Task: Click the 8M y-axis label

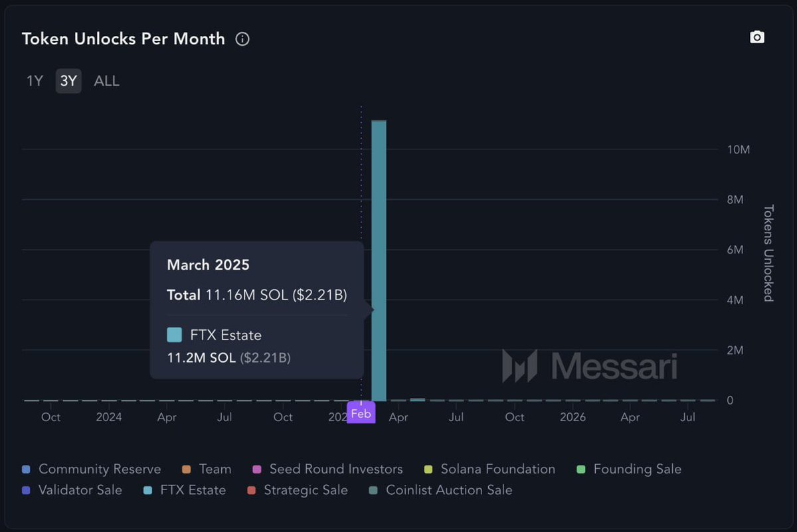Action: pos(735,200)
